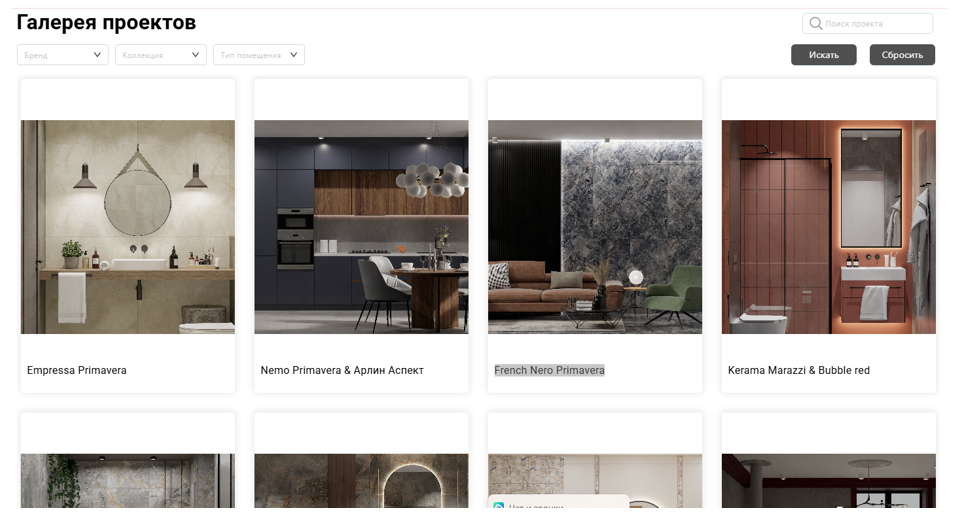959x517 pixels.
Task: Open the French Nero living room thumbnail
Action: 595,227
